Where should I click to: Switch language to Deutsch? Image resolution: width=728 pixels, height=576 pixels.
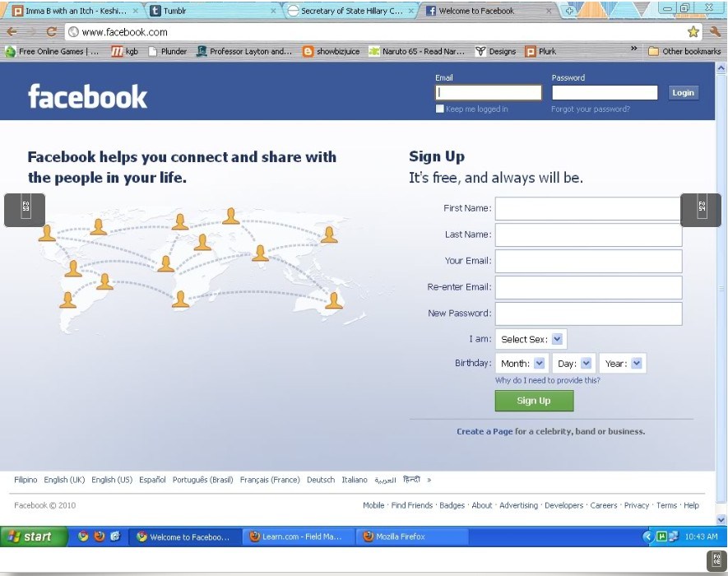point(321,480)
